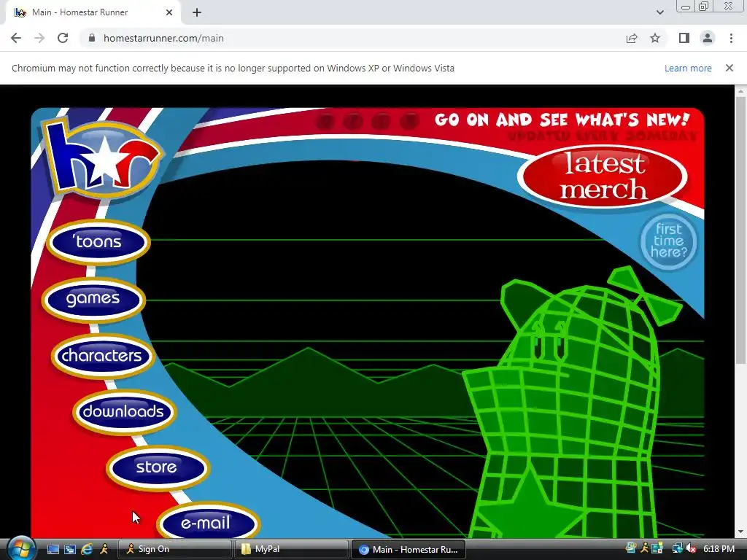Click the 6:18 PM taskbar clock
Image resolution: width=747 pixels, height=560 pixels.
(719, 549)
